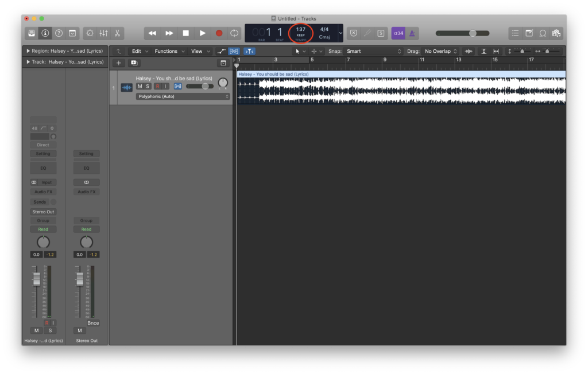The height and width of the screenshot is (374, 588).
Task: Open the Functions menu
Action: click(x=169, y=52)
